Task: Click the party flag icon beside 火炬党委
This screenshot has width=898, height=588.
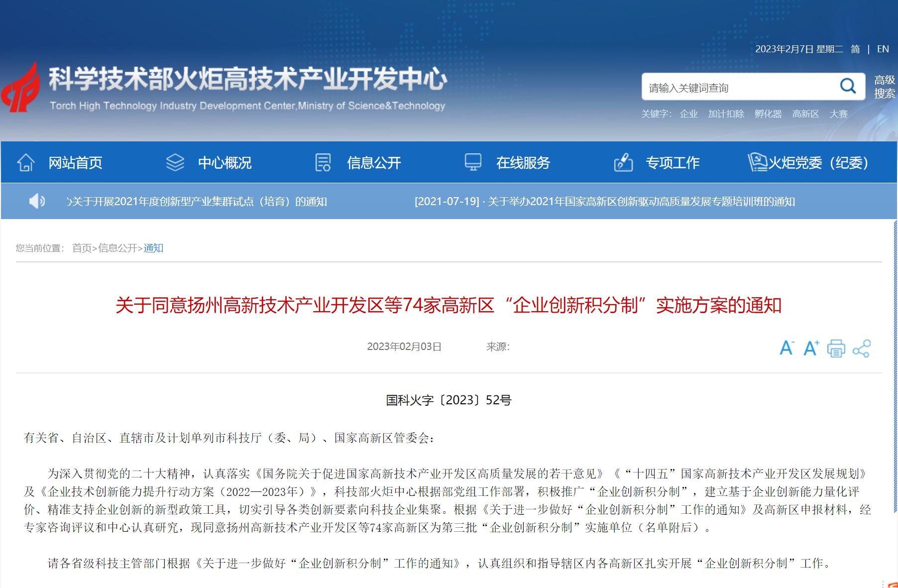Action: tap(758, 162)
